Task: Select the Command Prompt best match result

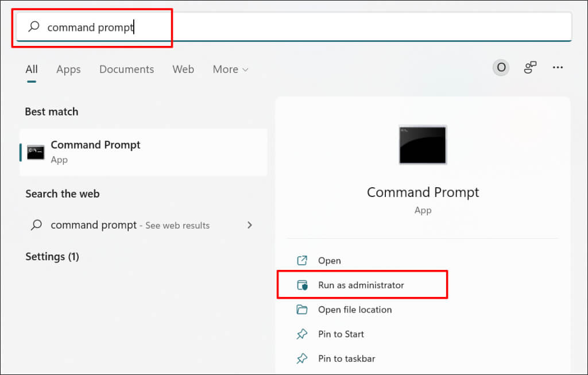Action: [144, 152]
